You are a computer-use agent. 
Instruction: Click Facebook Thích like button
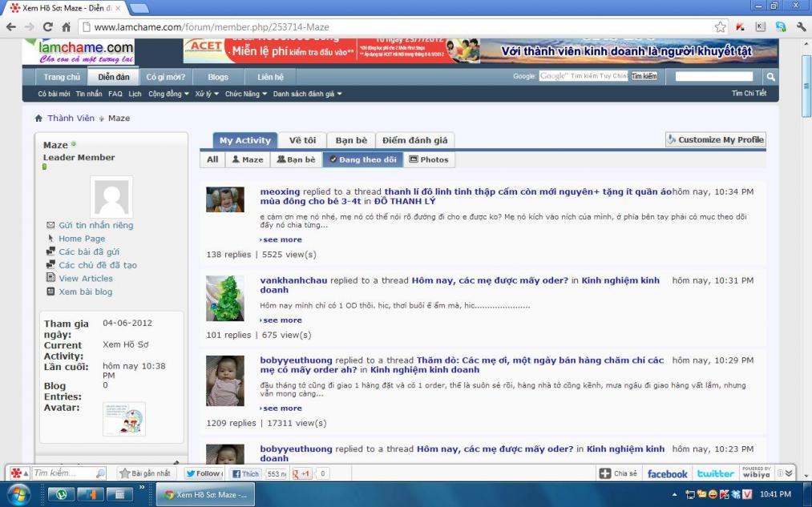coord(246,473)
